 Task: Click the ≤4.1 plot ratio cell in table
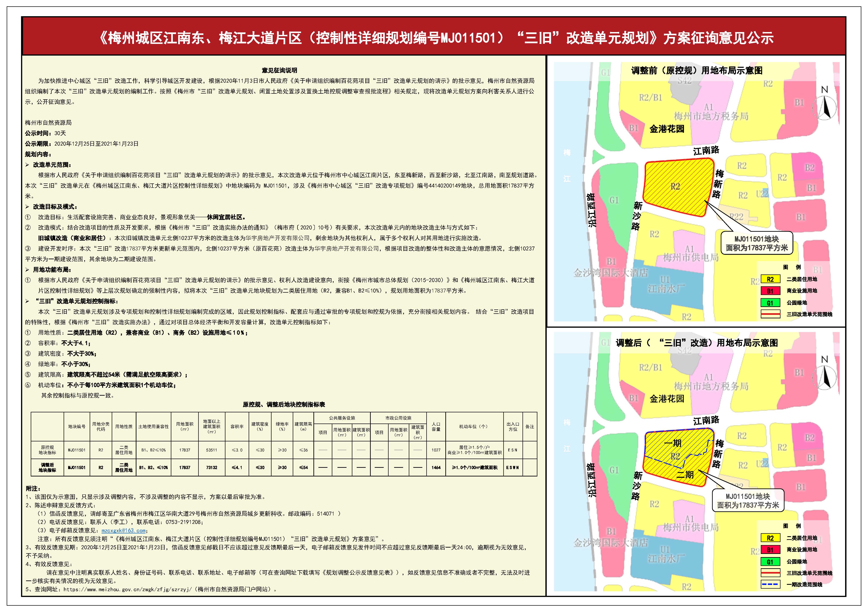tap(237, 467)
